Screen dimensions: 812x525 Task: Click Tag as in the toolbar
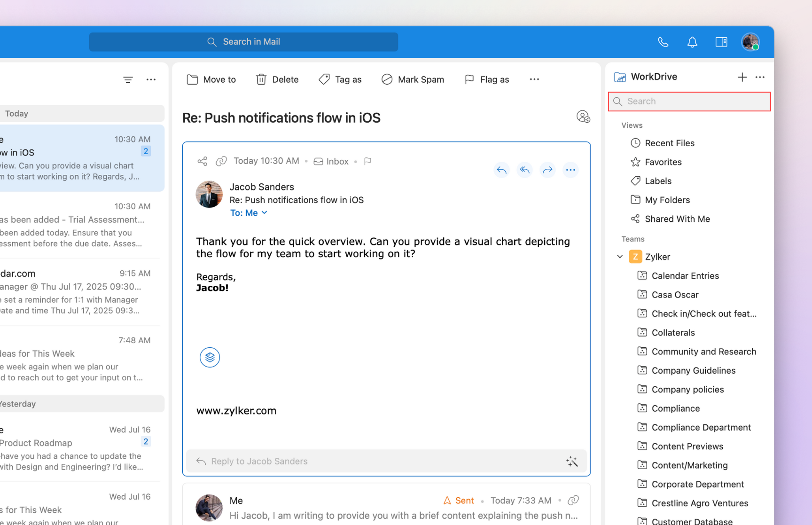340,79
